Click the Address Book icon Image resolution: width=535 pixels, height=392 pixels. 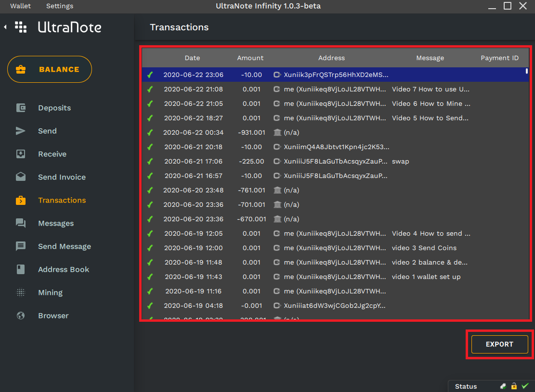tap(21, 269)
